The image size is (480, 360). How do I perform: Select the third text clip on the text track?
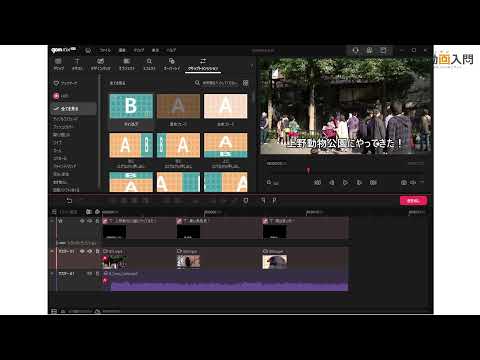(x=305, y=228)
